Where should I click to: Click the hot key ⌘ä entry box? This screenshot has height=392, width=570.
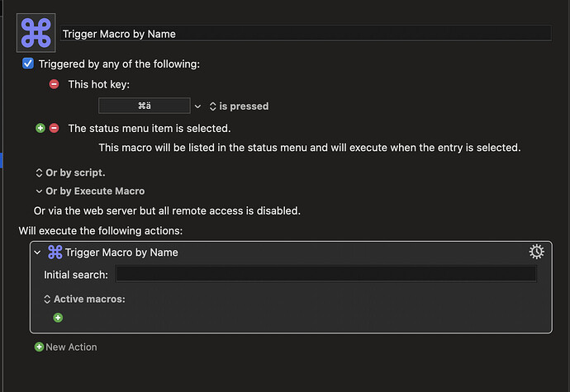pos(145,106)
